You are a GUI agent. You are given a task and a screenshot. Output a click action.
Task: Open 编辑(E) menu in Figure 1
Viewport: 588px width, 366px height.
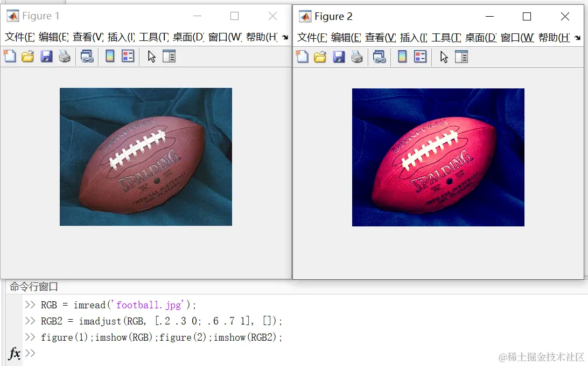pyautogui.click(x=54, y=37)
